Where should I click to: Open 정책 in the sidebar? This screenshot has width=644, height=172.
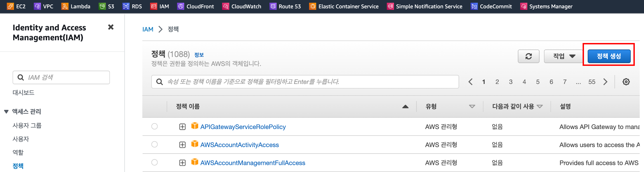pyautogui.click(x=18, y=166)
